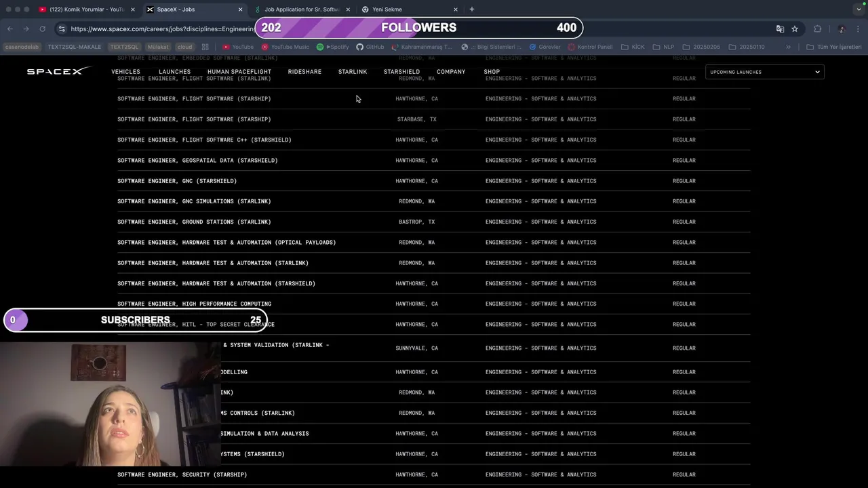Screen dimensions: 868x488
Task: Open a new tab with the plus button
Action: tap(472, 9)
